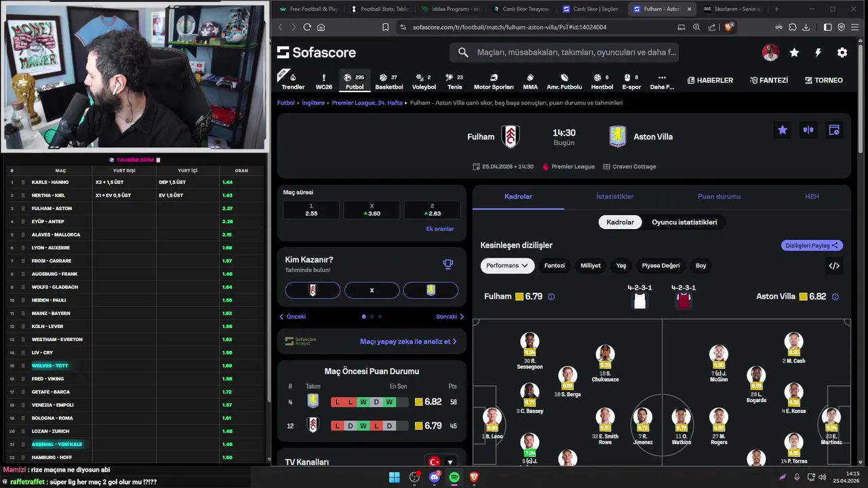Select the Boy lineup filter
This screenshot has width=868, height=488.
pos(701,266)
